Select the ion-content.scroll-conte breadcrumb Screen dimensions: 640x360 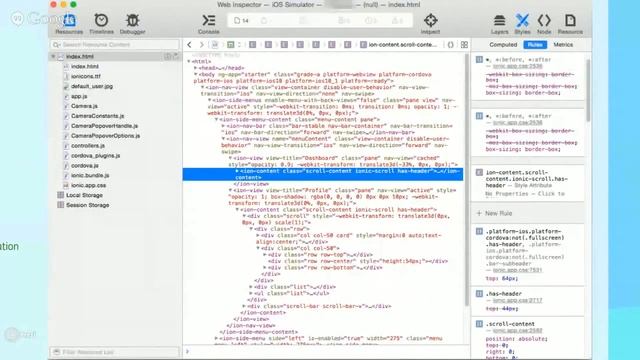point(399,44)
